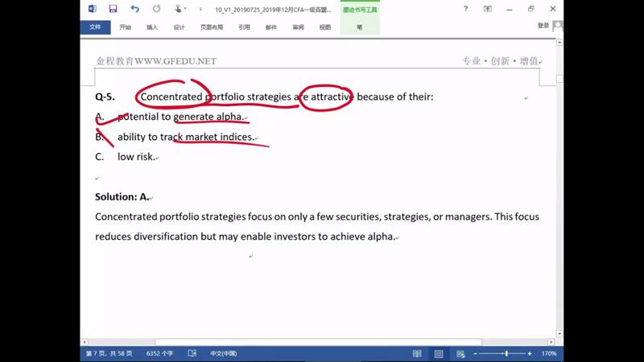Redo the last action
Viewport: 644px width, 362px height.
click(156, 9)
